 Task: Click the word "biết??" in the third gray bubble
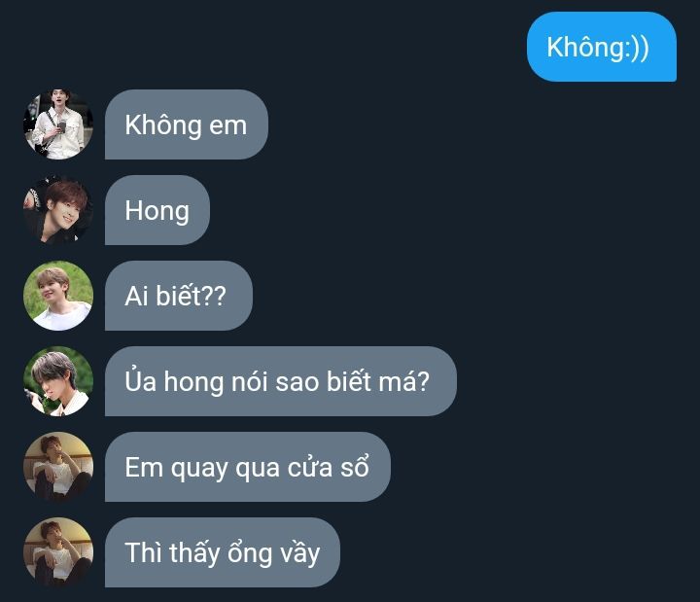click(192, 296)
